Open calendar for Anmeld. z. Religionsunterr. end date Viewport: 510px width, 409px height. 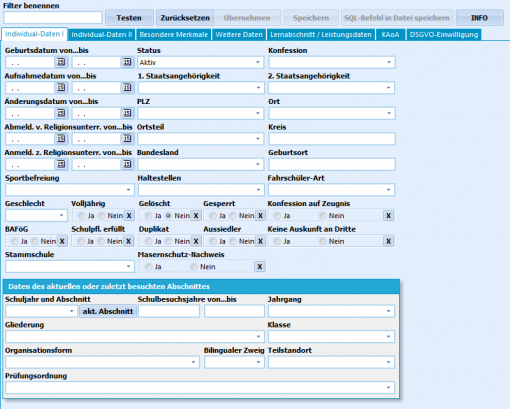tap(127, 164)
